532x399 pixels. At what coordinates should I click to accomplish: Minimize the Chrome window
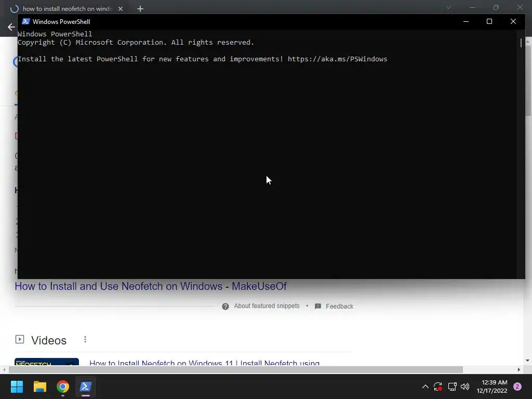[472, 7]
